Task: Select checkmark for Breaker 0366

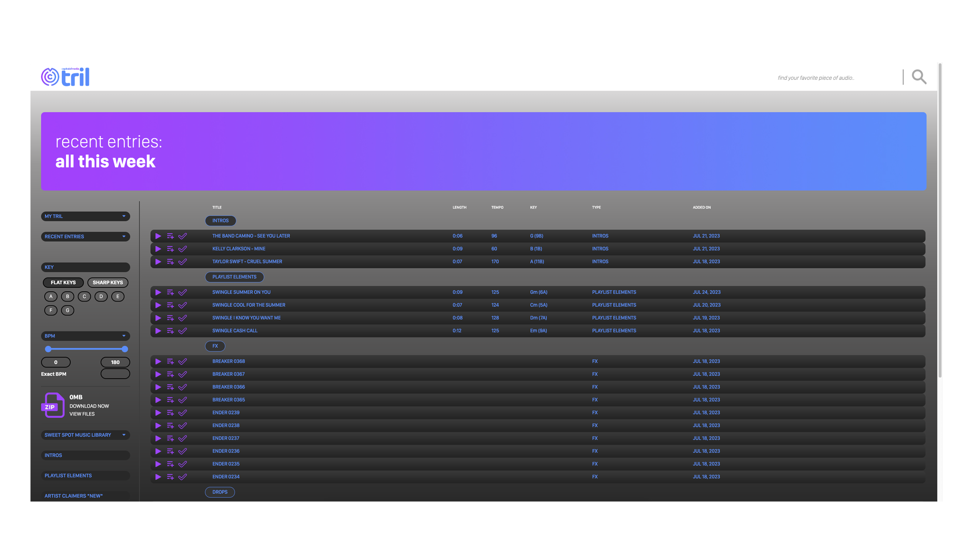Action: pos(182,387)
